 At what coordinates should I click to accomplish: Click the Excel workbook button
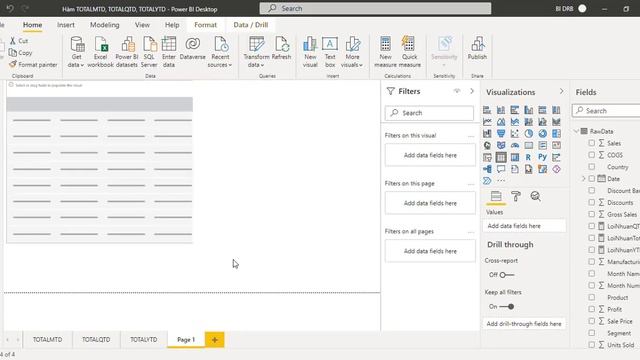[100, 52]
